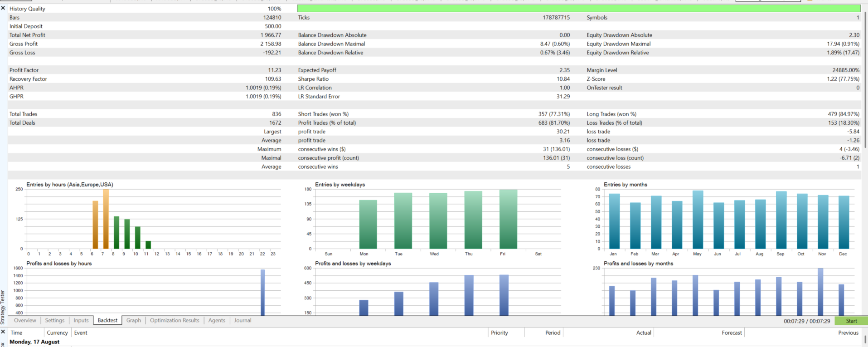Click the Expected Payoff value 2.35
This screenshot has height=347, width=868.
click(x=565, y=70)
